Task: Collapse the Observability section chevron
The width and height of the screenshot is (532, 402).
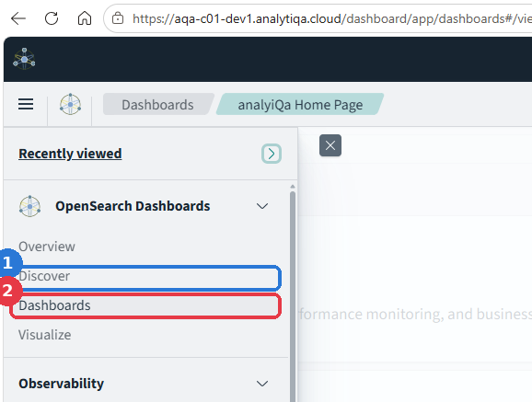Action: pos(262,384)
